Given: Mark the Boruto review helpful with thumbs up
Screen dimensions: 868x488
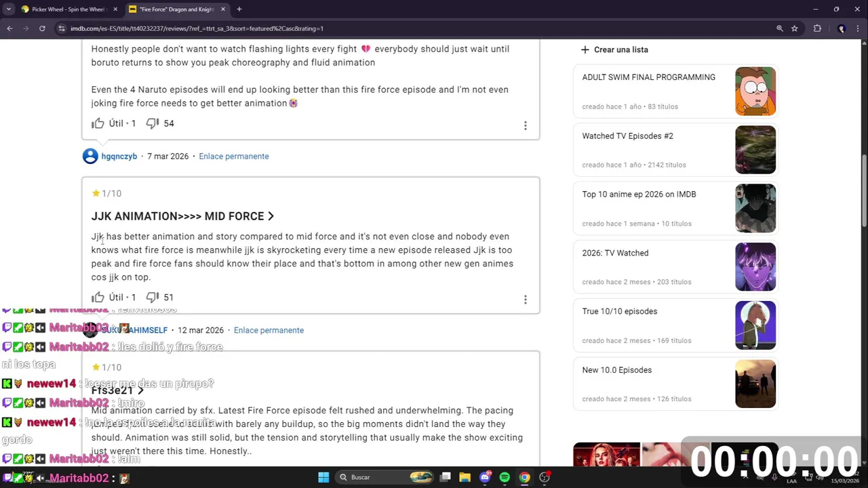Looking at the screenshot, I should tap(98, 123).
